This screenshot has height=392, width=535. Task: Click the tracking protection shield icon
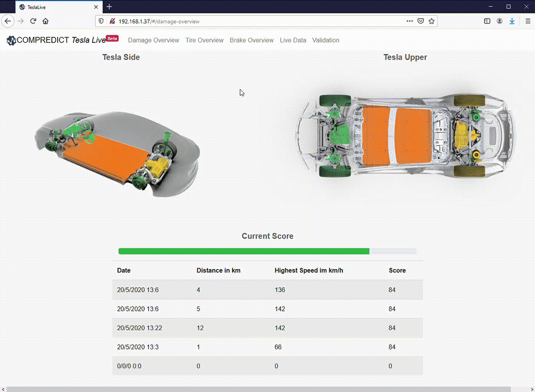[101, 21]
